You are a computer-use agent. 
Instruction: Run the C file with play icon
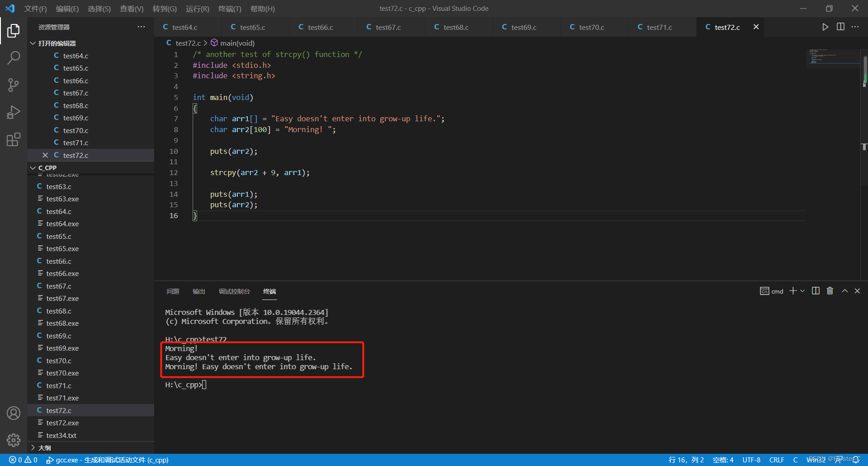tap(825, 27)
